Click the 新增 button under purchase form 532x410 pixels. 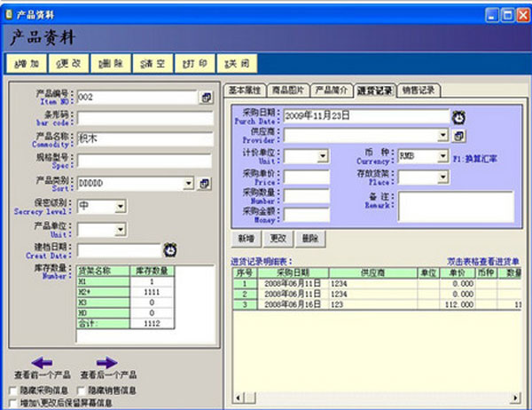point(246,239)
